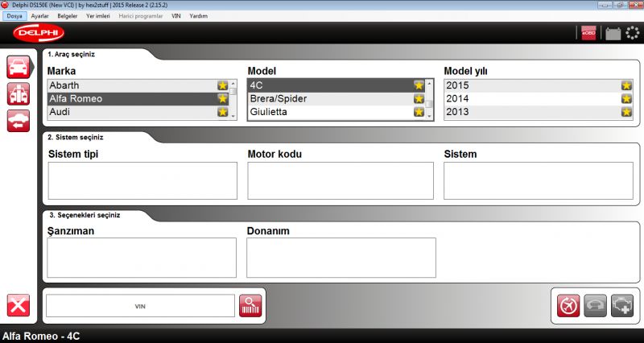644x343 pixels.
Task: Click the Sistem tipi list box
Action: pyautogui.click(x=142, y=180)
